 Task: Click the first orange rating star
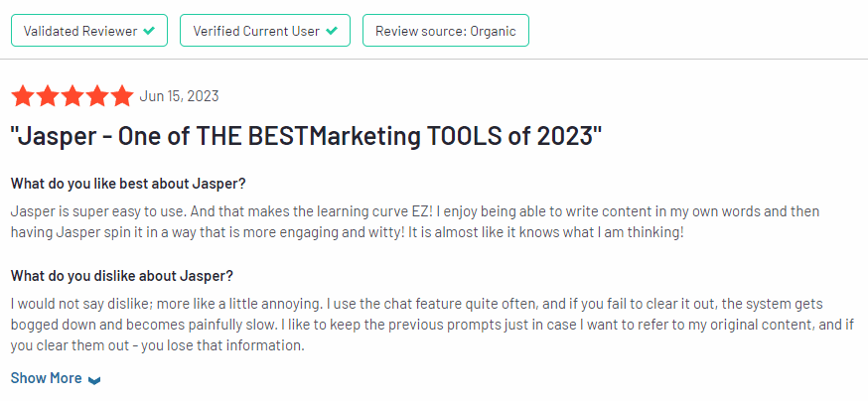[23, 96]
